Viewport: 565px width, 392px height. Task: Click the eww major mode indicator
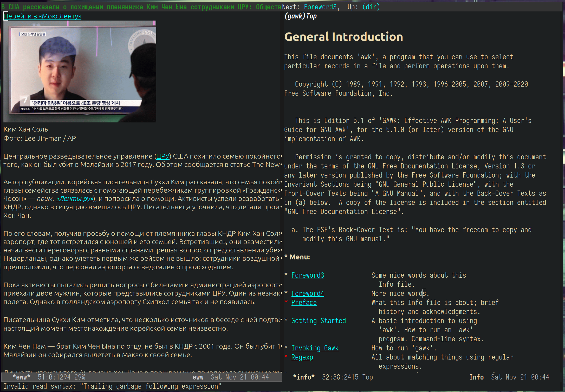pyautogui.click(x=198, y=377)
